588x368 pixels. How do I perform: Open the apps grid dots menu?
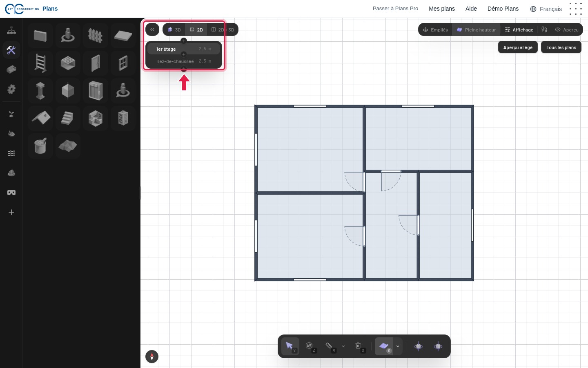pyautogui.click(x=576, y=9)
